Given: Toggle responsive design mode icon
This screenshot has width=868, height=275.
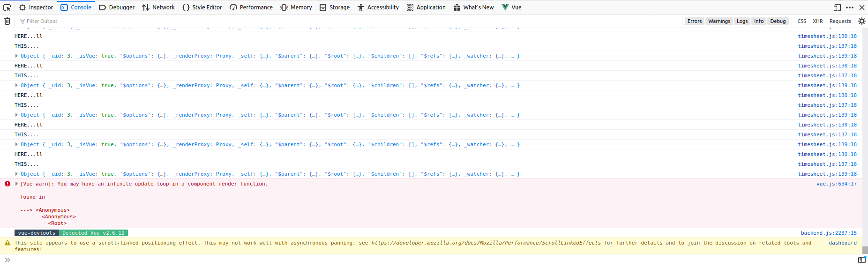Looking at the screenshot, I should tap(837, 7).
